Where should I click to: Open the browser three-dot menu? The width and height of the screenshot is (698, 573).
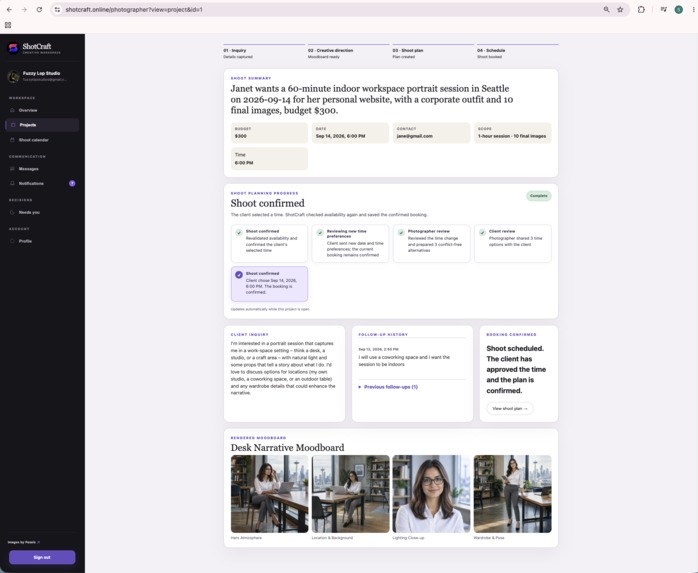(x=693, y=9)
